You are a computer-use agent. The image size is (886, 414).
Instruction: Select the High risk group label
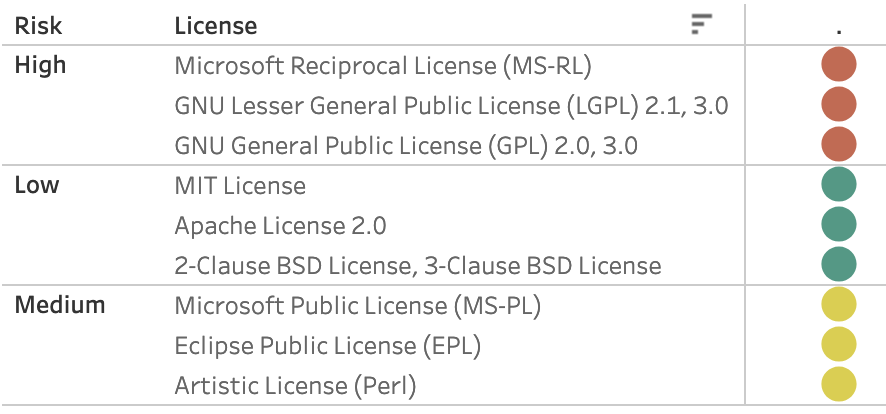click(40, 65)
